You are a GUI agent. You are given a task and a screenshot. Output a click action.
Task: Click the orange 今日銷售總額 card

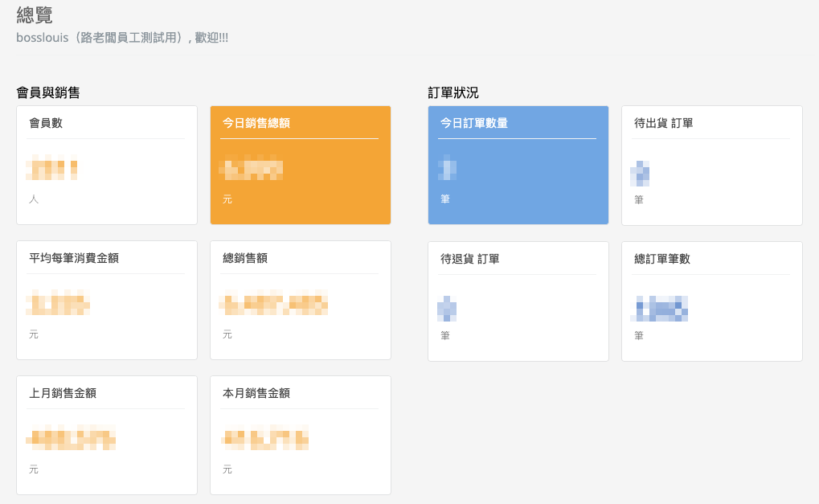click(x=301, y=165)
